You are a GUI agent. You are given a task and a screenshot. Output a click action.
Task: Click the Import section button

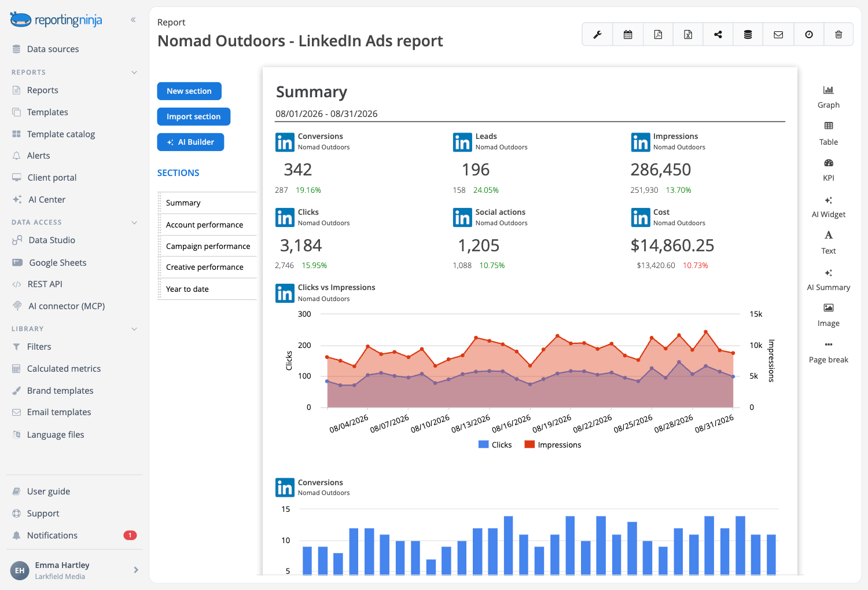[x=194, y=116]
